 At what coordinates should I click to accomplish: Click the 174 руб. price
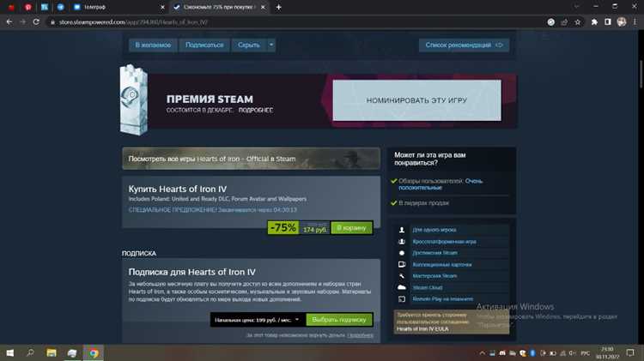[314, 229]
